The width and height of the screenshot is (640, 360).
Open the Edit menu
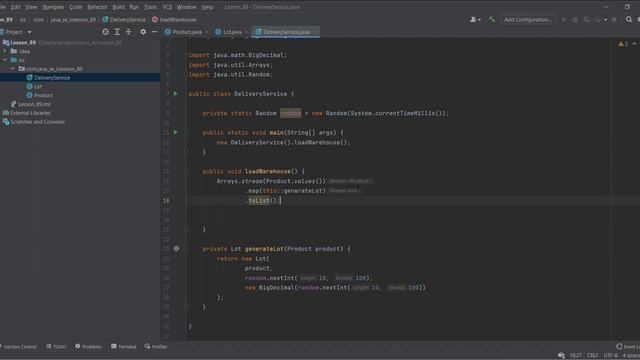click(16, 7)
